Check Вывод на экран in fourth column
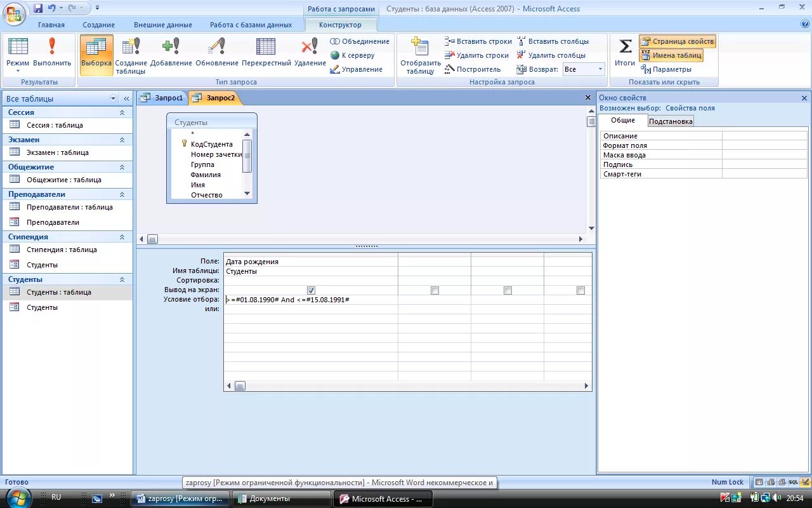Viewport: 812px width, 508px height. point(580,290)
